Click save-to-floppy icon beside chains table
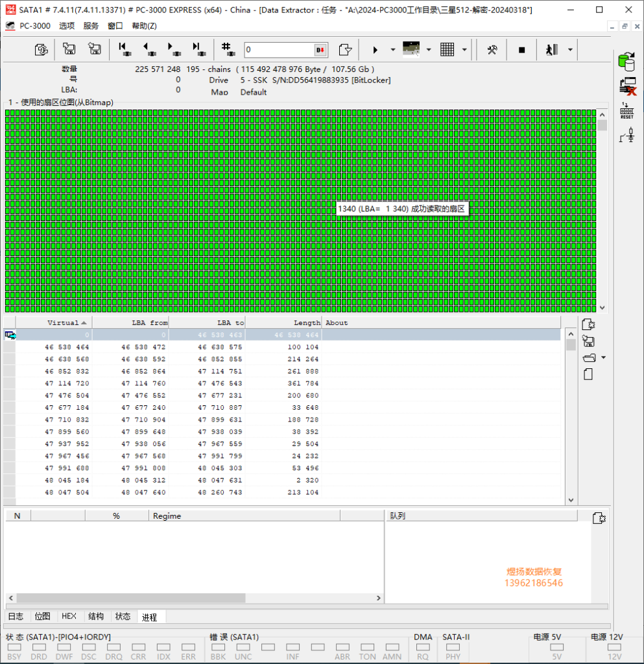The height and width of the screenshot is (664, 644). tap(588, 341)
